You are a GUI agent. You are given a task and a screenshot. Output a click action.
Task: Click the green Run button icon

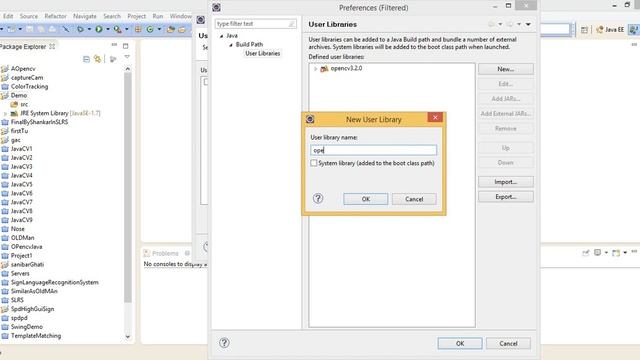click(99, 29)
